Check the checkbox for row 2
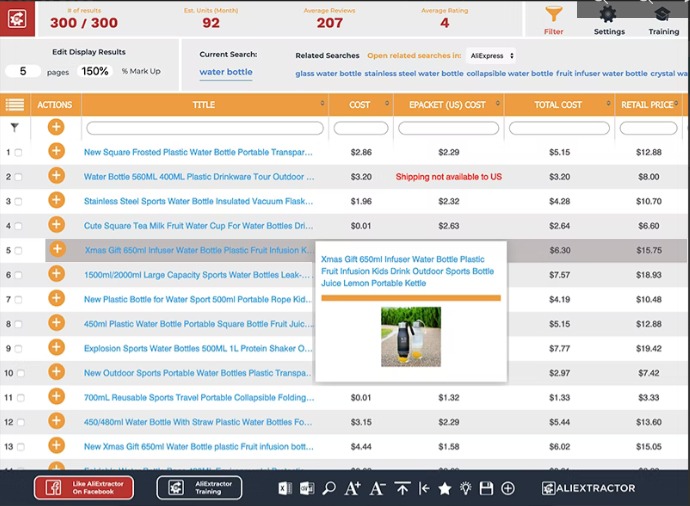 point(18,177)
